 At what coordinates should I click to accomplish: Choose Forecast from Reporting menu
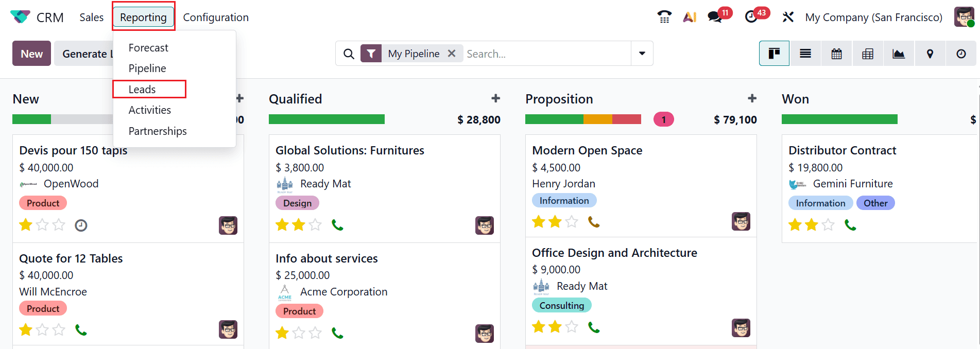tap(148, 47)
